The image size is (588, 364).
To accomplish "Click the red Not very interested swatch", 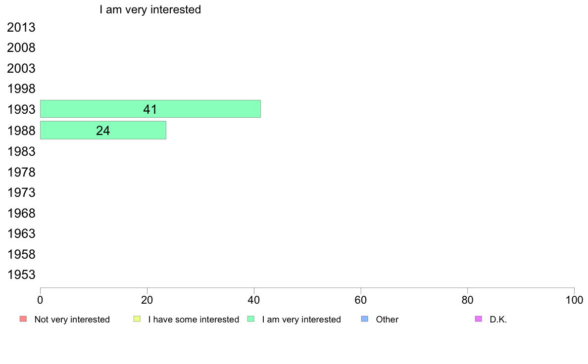I will click(23, 319).
